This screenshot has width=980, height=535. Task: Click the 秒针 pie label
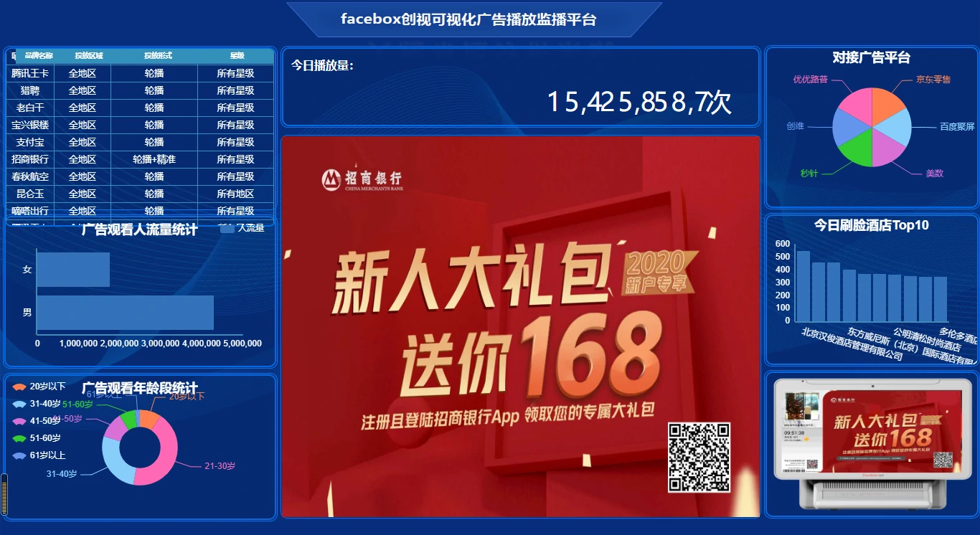click(809, 174)
